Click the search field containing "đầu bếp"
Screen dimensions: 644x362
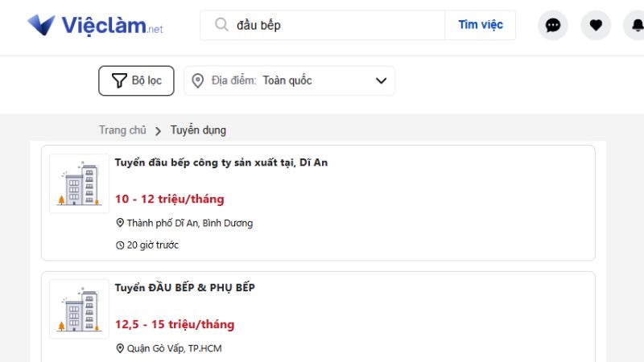[x=323, y=25]
